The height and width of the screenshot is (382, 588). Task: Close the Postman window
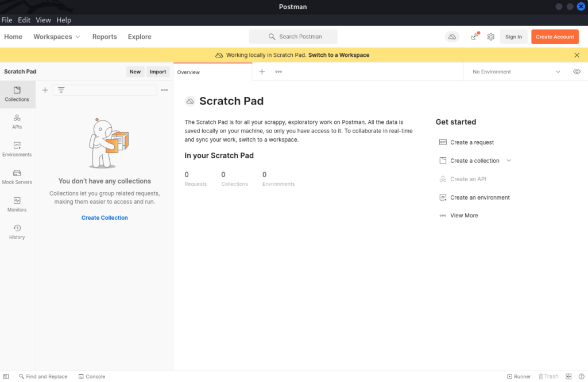pos(581,6)
